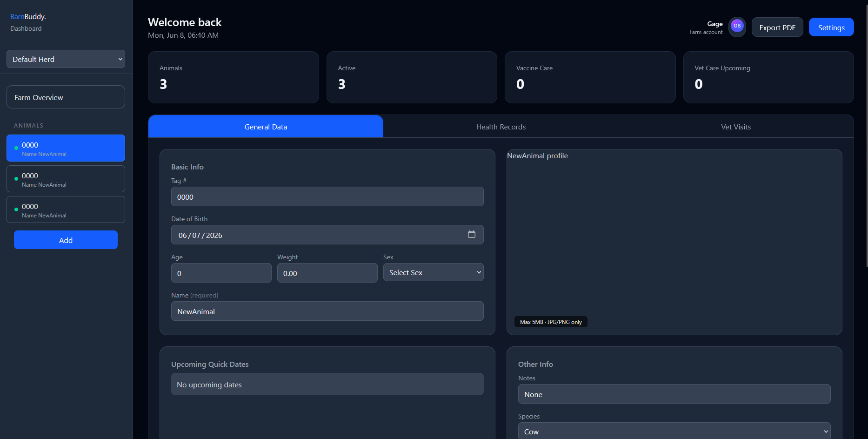Click the NewAnimal profile image area

[x=674, y=242]
